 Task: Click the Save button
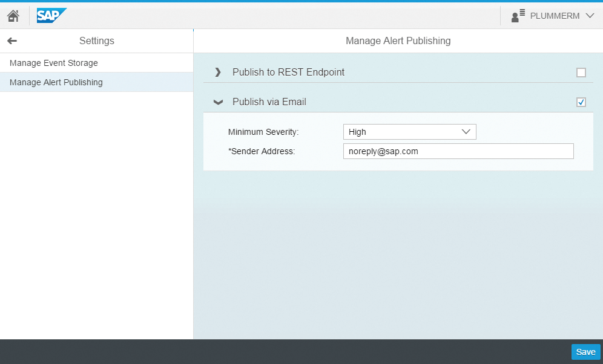(x=585, y=352)
